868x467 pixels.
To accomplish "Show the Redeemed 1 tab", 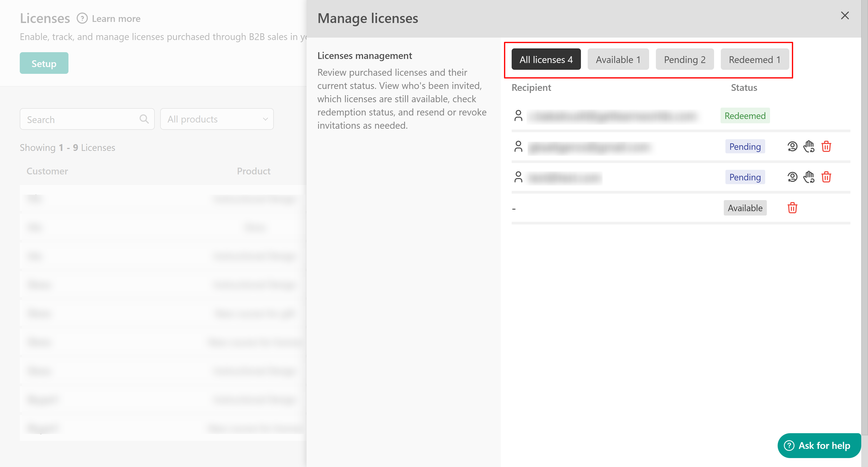I will click(x=754, y=59).
